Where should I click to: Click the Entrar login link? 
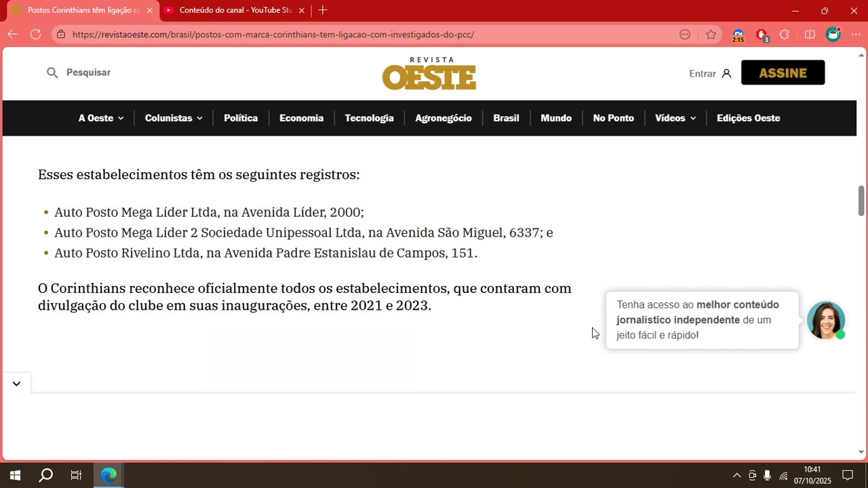(x=703, y=73)
